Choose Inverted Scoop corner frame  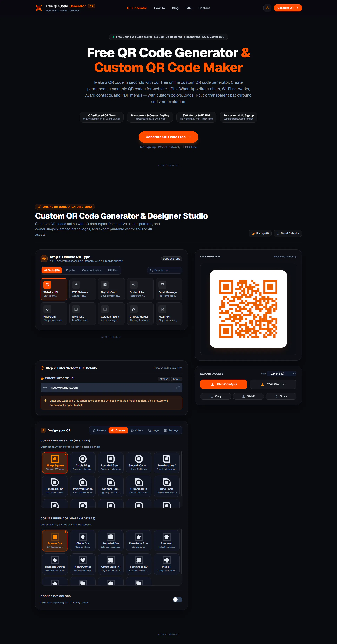(83, 486)
